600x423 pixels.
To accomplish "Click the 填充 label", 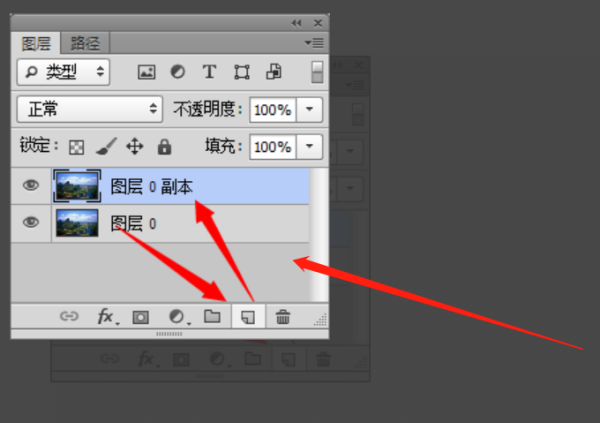I will [x=223, y=146].
